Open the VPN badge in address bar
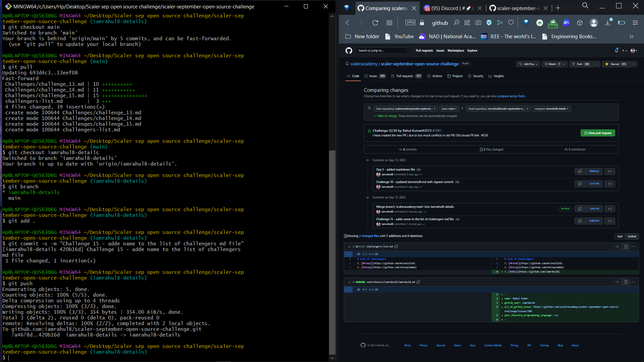644x362 pixels. click(410, 23)
